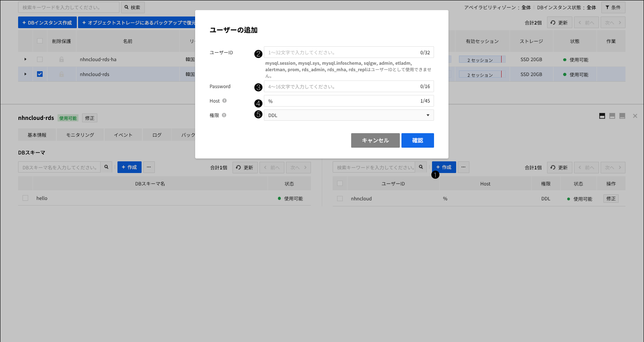Open the モニタリング tab

80,135
